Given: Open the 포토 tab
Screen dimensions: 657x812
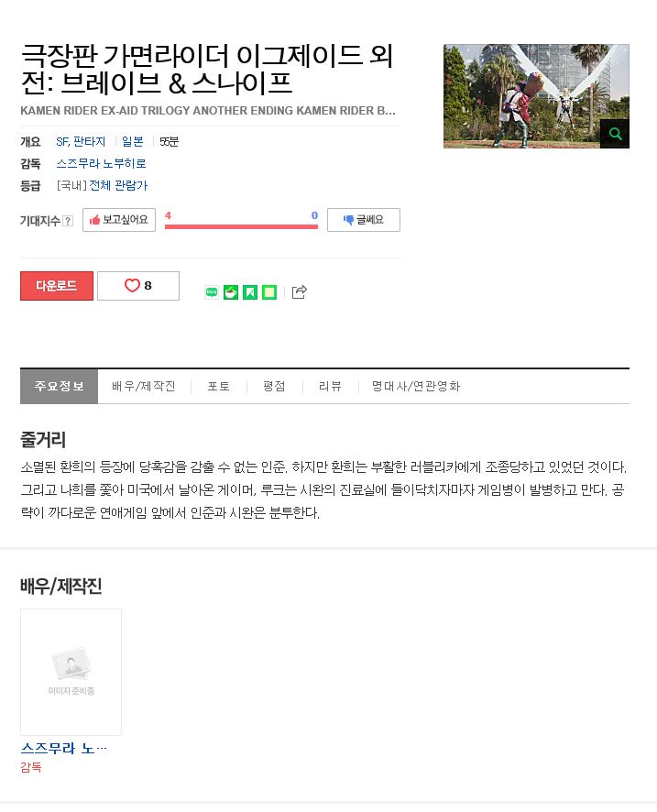Looking at the screenshot, I should tap(218, 387).
